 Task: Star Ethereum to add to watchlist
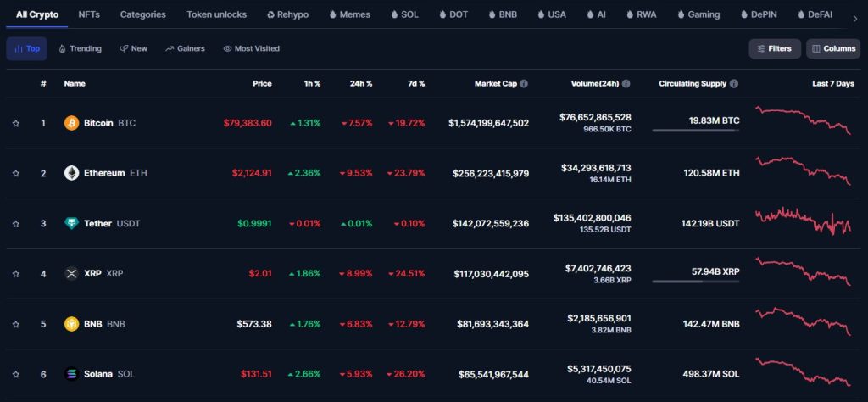[x=16, y=173]
